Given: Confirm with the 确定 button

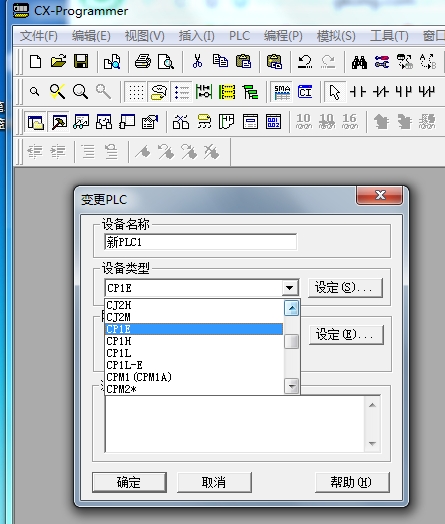Looking at the screenshot, I should [129, 482].
